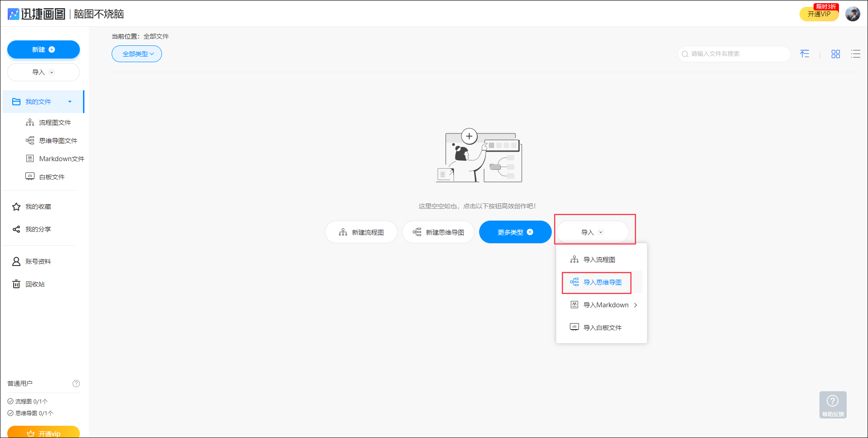Click the trash icon for 回收站
The width and height of the screenshot is (868, 438).
16,284
